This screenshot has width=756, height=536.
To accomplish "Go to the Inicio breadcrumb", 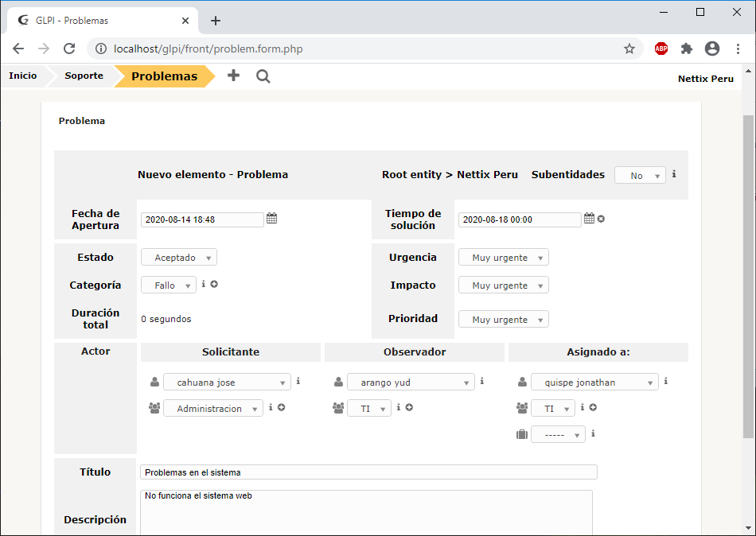I will [23, 76].
